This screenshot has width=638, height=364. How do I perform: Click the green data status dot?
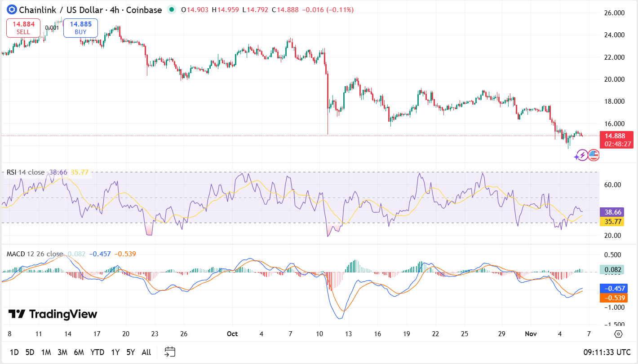pyautogui.click(x=171, y=9)
